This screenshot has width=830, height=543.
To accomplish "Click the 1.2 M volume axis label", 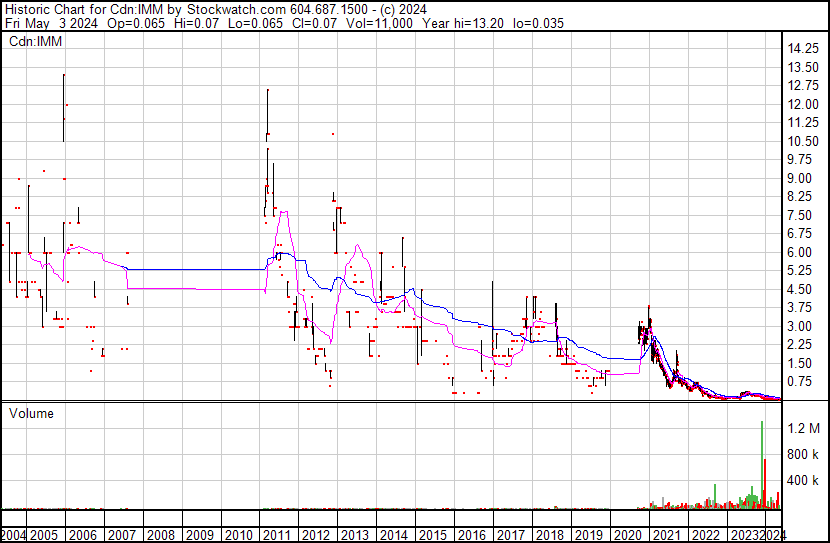I will [804, 429].
